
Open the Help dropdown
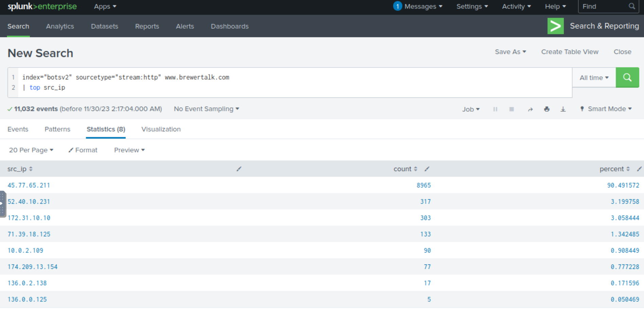555,6
